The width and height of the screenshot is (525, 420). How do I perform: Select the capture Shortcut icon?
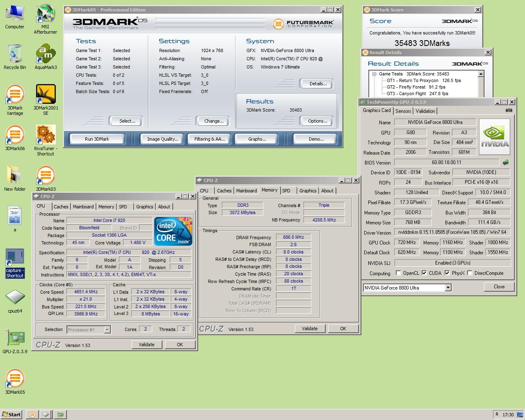click(15, 263)
